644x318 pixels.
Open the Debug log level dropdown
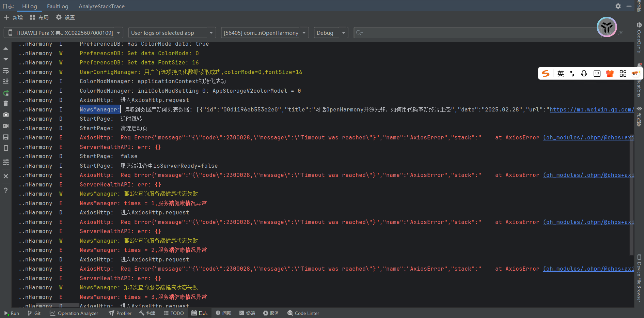coord(331,33)
